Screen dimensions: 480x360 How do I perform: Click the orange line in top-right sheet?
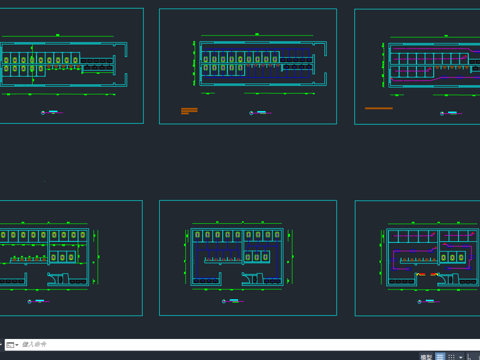(x=379, y=108)
